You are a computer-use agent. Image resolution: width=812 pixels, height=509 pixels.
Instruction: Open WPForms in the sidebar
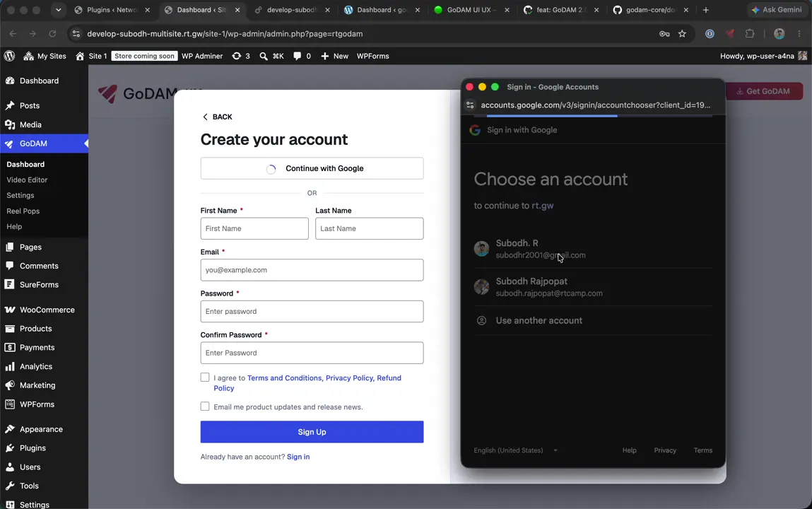[37, 404]
